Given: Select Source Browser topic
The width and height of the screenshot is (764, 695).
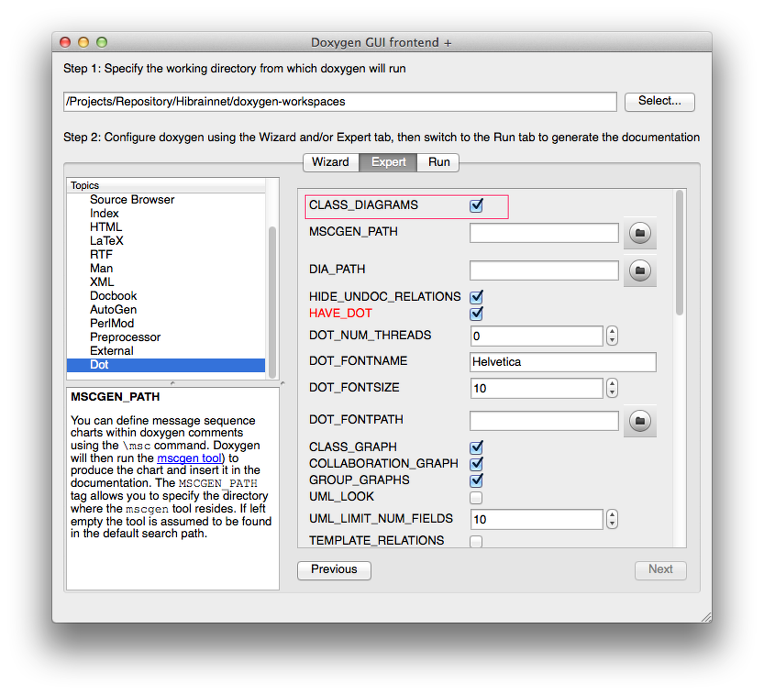Looking at the screenshot, I should click(132, 200).
